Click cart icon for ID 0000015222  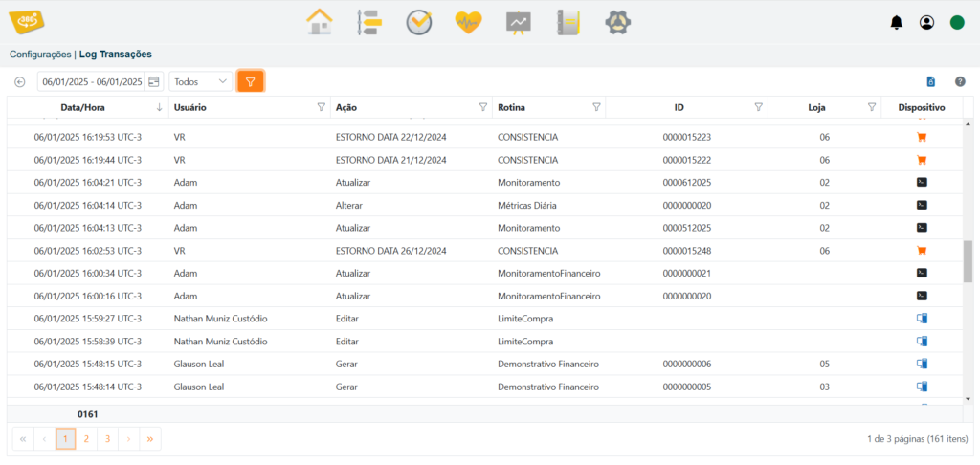[922, 160]
